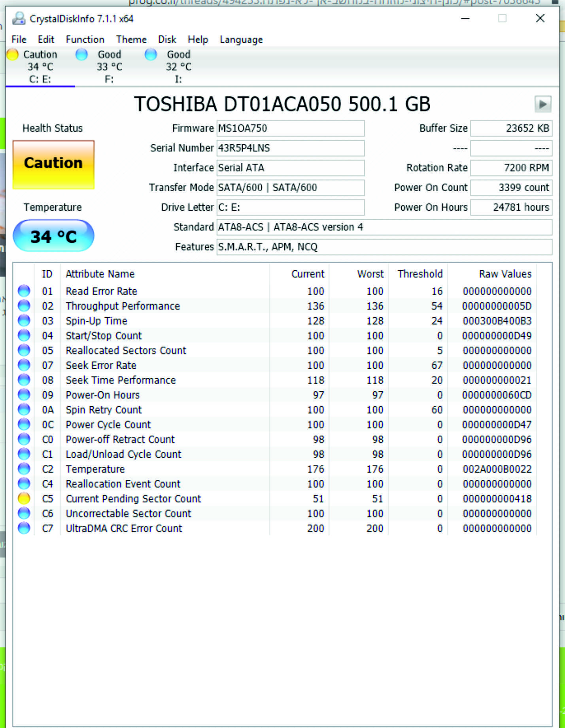Click the Standard field ATA8-ACS
Image resolution: width=565 pixels, height=728 pixels.
coord(384,227)
